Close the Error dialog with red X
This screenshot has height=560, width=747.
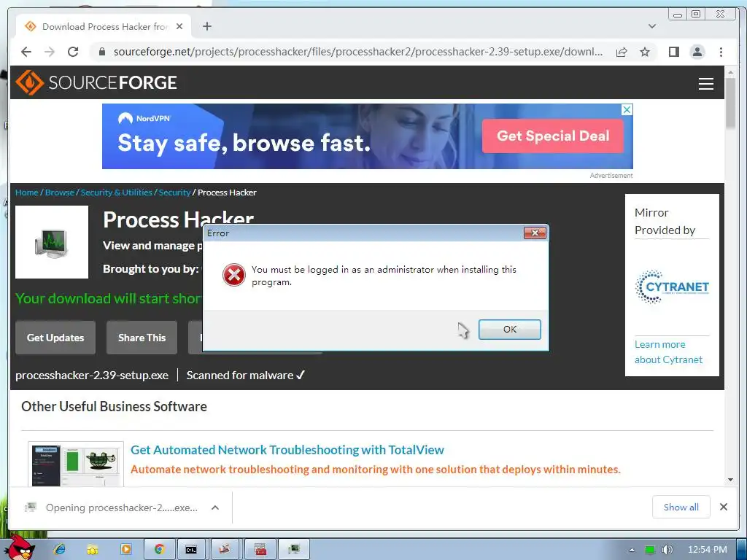(535, 233)
